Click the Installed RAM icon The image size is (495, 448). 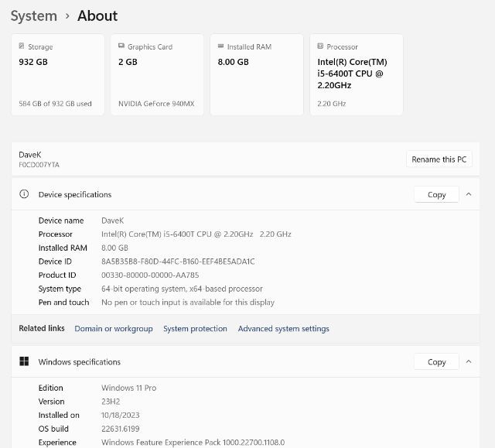point(220,46)
